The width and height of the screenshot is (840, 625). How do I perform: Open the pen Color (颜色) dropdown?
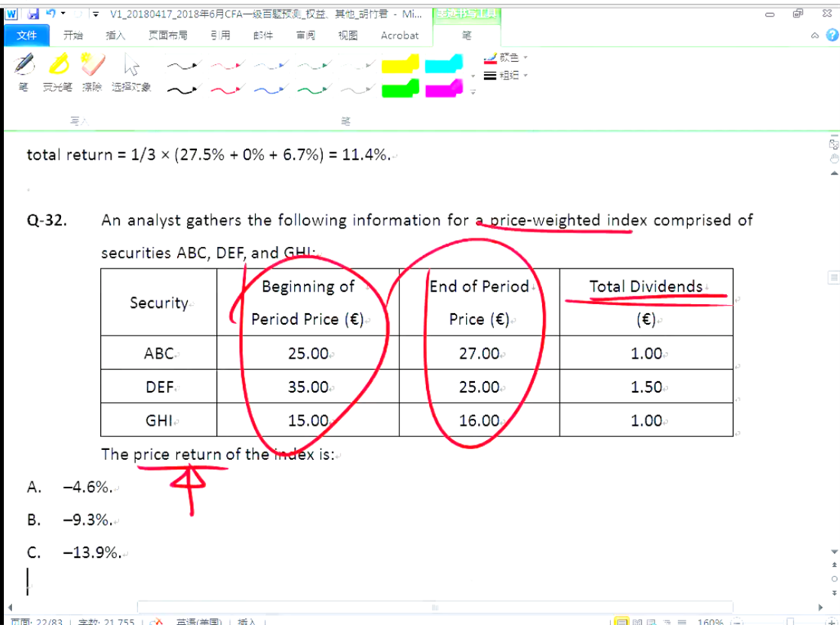506,57
